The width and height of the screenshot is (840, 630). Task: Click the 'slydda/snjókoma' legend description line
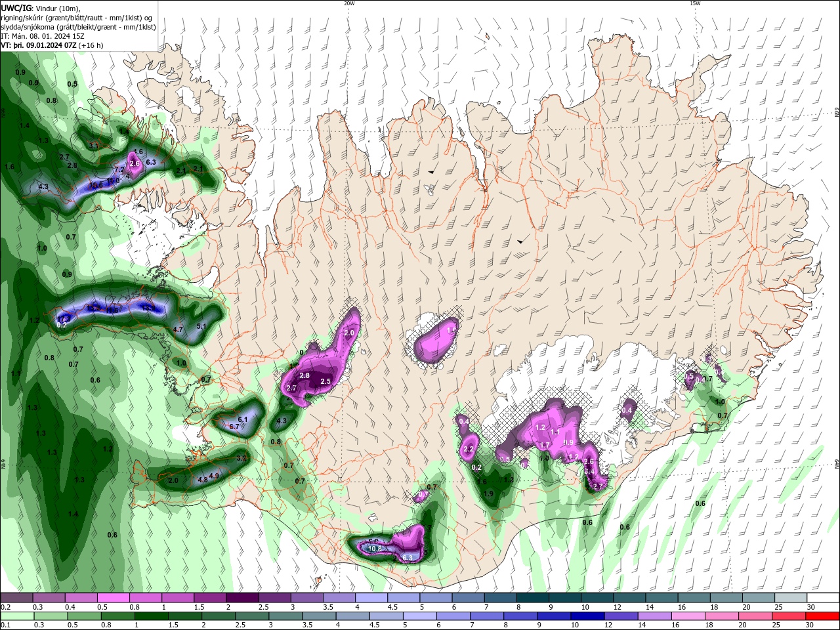78,27
